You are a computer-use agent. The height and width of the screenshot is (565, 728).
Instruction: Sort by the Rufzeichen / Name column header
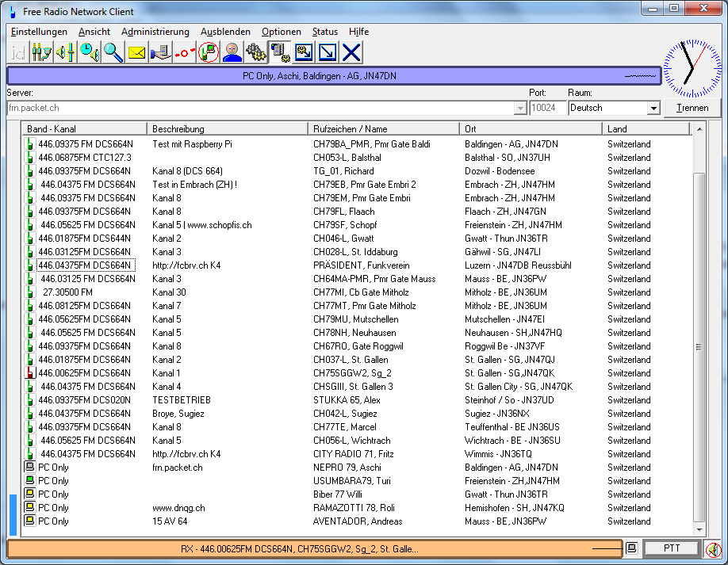click(x=384, y=129)
